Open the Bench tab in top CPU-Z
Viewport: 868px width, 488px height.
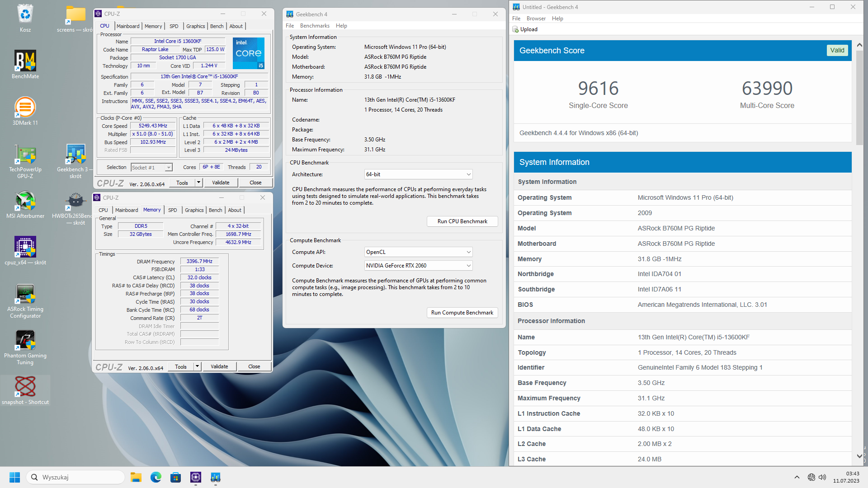click(217, 26)
